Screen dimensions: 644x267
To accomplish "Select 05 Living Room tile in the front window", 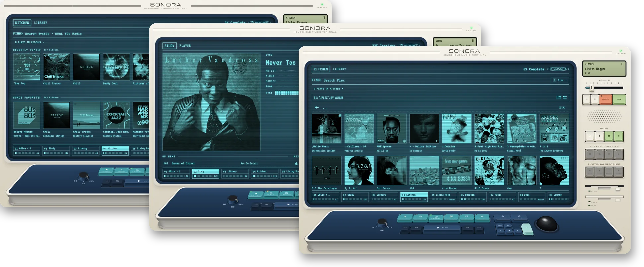I will [443, 197].
